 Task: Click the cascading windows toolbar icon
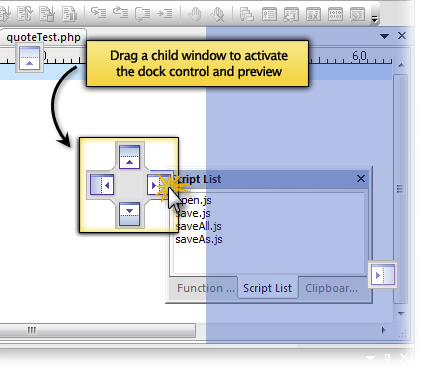click(x=247, y=14)
